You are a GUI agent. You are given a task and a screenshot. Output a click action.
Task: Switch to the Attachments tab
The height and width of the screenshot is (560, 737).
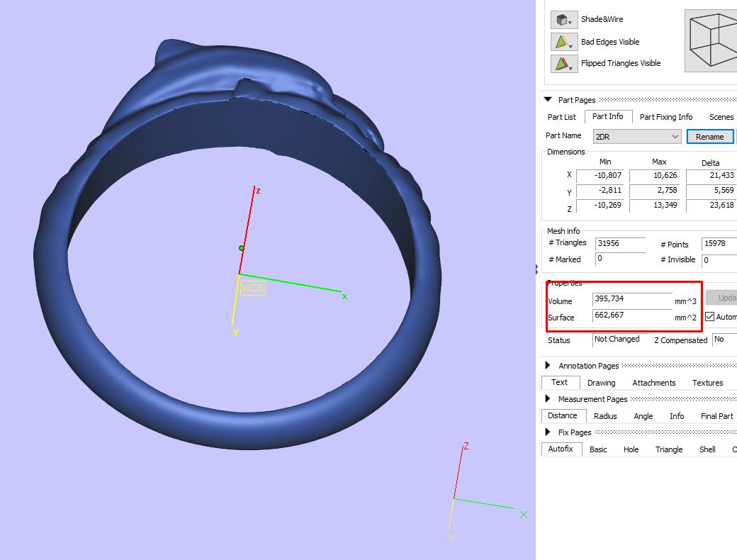pyautogui.click(x=654, y=383)
